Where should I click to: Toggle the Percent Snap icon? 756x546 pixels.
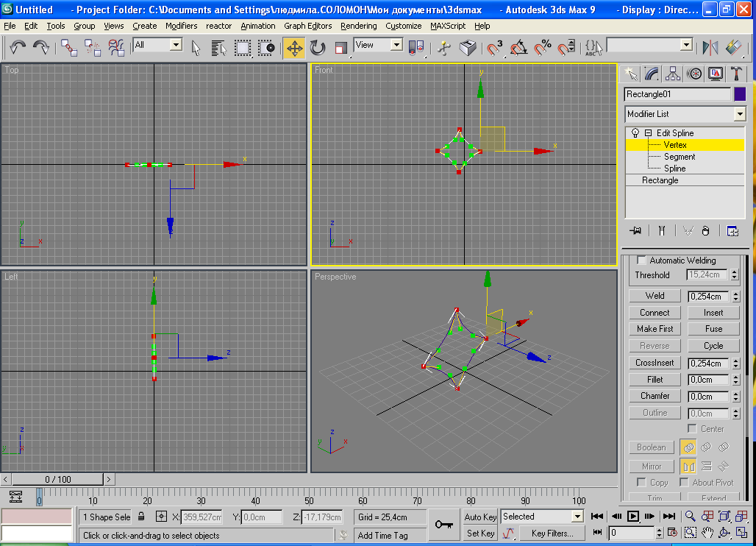[543, 47]
